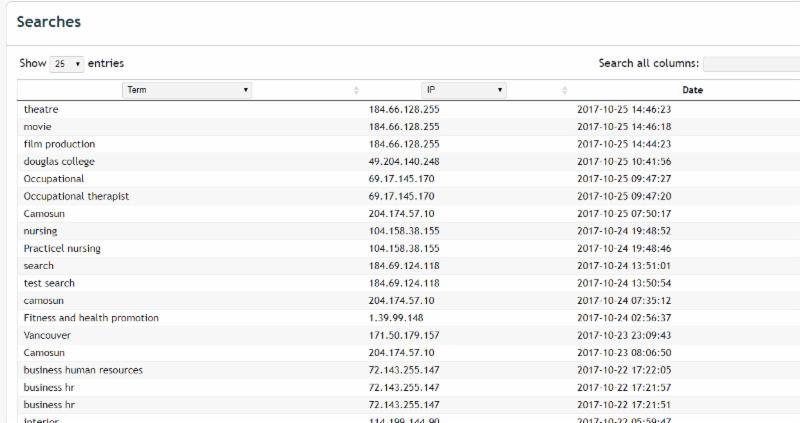Open the Show entries count dropdown
This screenshot has width=800, height=423.
click(x=67, y=64)
